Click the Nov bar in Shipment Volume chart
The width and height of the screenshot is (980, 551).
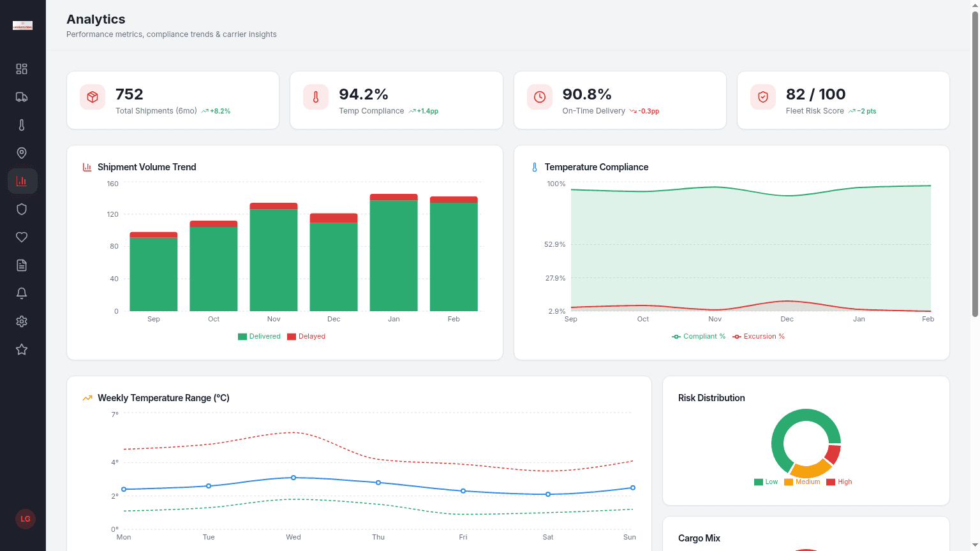click(x=274, y=257)
